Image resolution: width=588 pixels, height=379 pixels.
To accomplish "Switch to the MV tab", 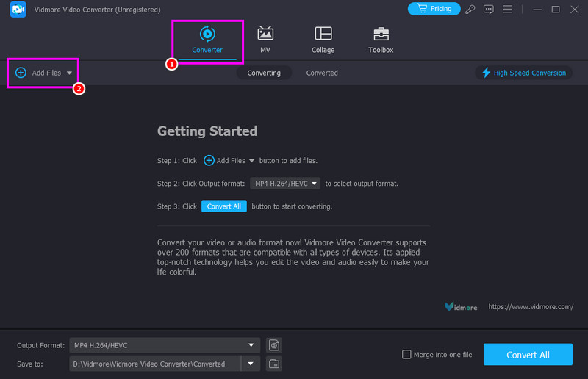I will pyautogui.click(x=265, y=40).
